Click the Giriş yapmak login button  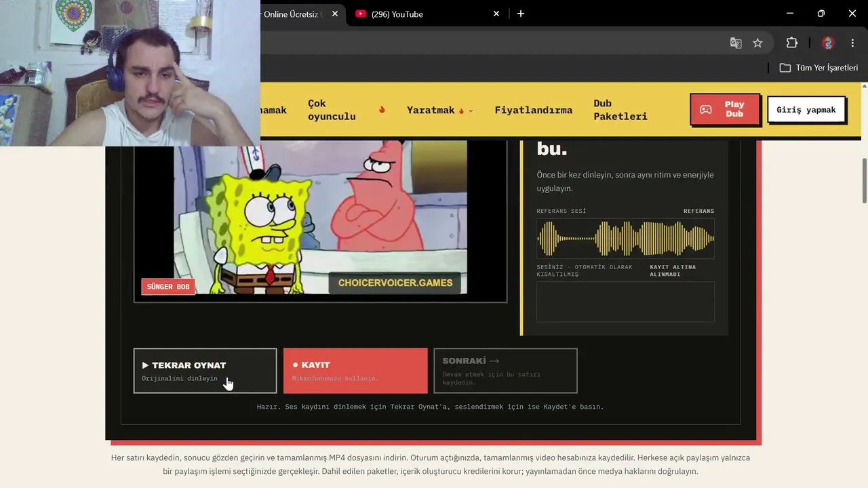pyautogui.click(x=806, y=110)
